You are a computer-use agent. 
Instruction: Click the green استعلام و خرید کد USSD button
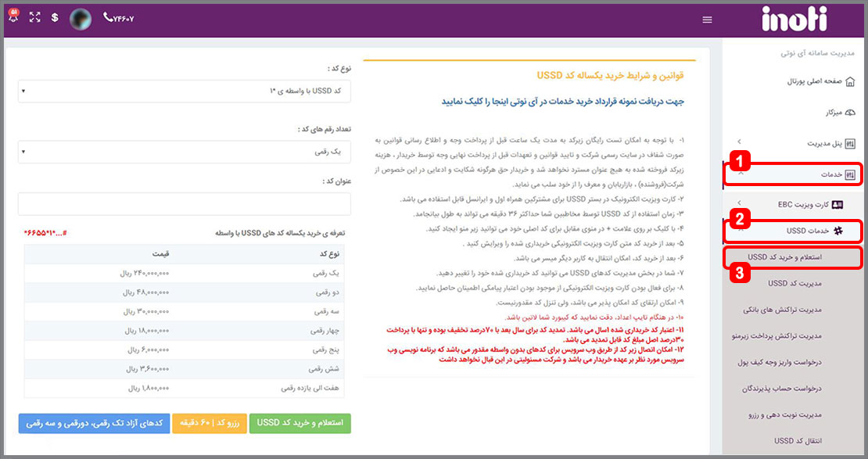click(301, 423)
